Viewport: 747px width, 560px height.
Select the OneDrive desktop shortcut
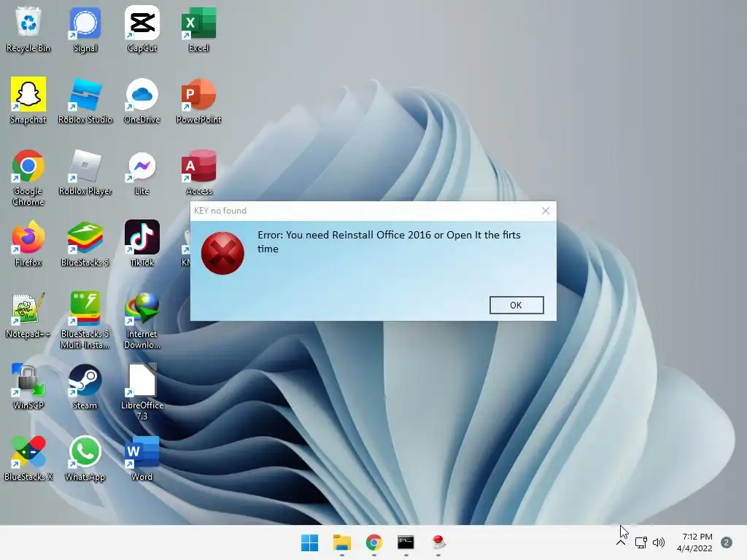[x=142, y=101]
